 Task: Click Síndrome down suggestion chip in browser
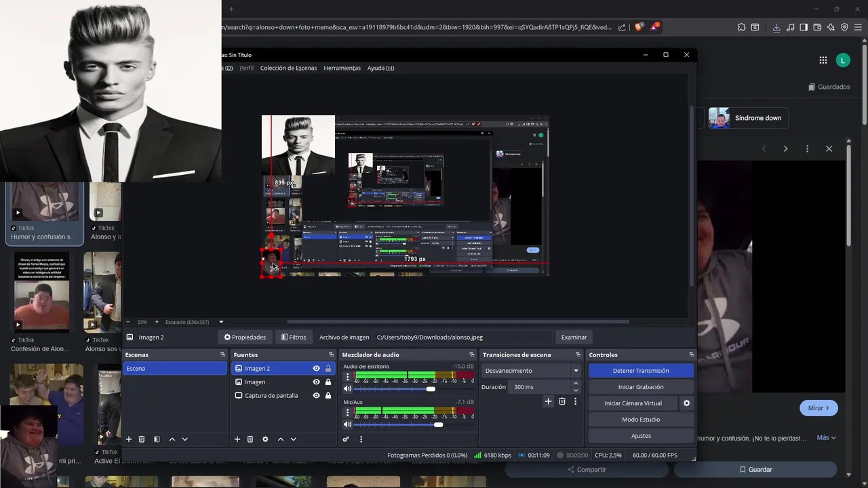[748, 118]
